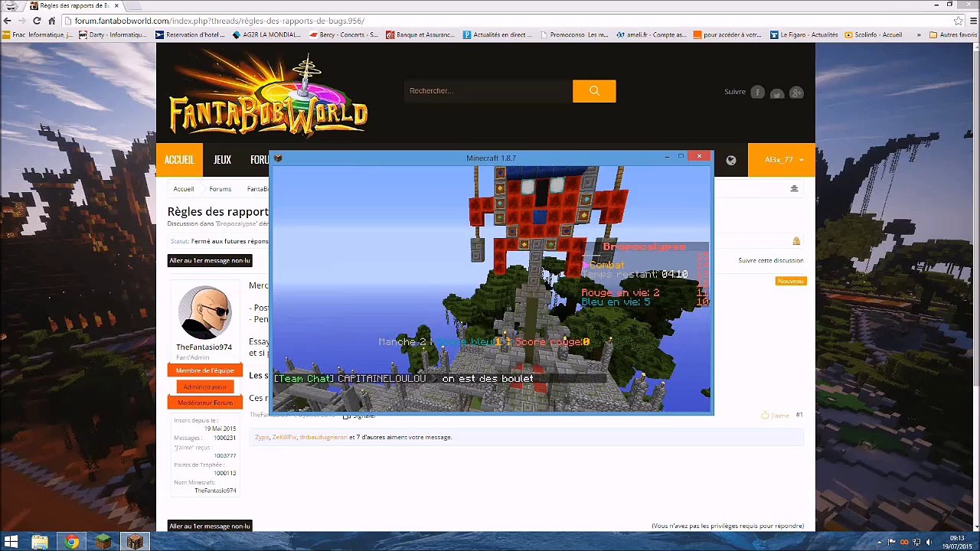This screenshot has width=980, height=551.
Task: Go to the Forums breadcrumb
Action: click(220, 189)
